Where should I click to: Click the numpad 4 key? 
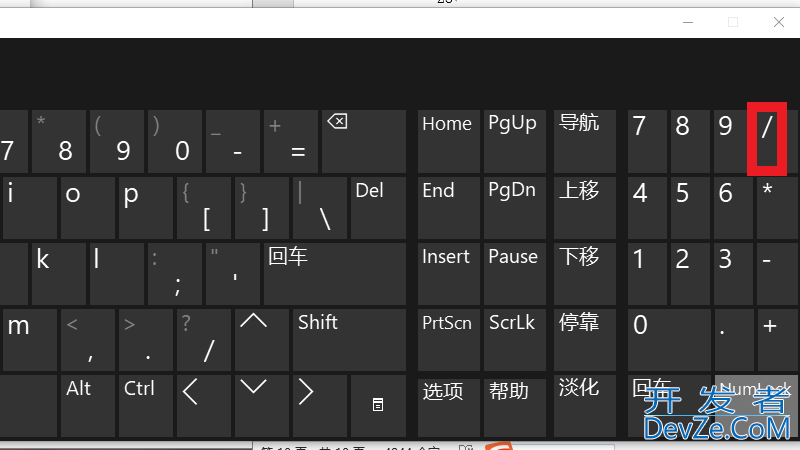[647, 208]
